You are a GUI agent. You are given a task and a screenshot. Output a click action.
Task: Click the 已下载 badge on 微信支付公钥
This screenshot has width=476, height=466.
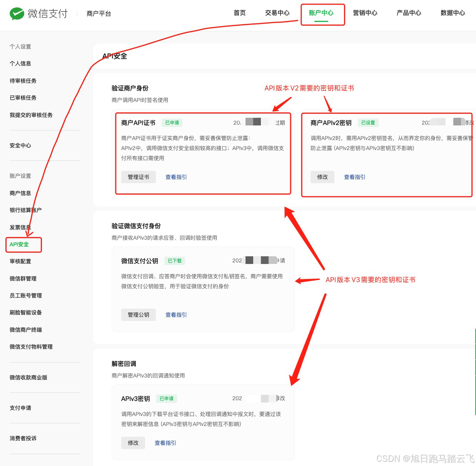pyautogui.click(x=175, y=261)
